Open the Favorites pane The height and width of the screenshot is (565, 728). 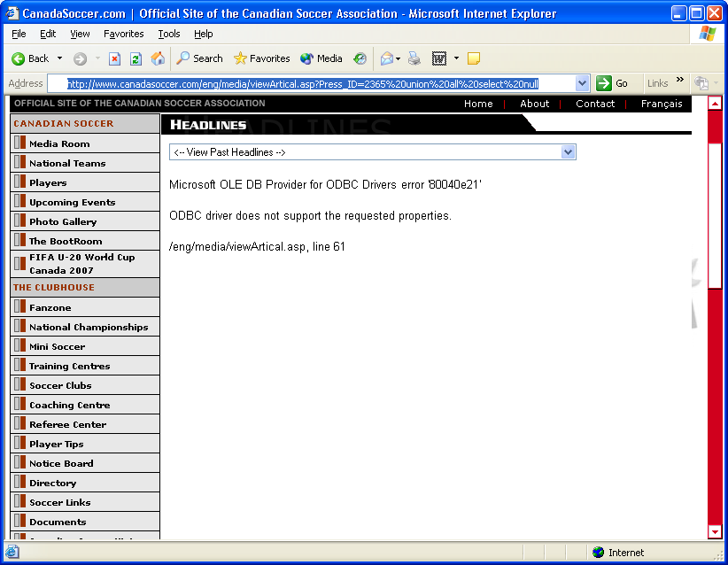pos(262,58)
